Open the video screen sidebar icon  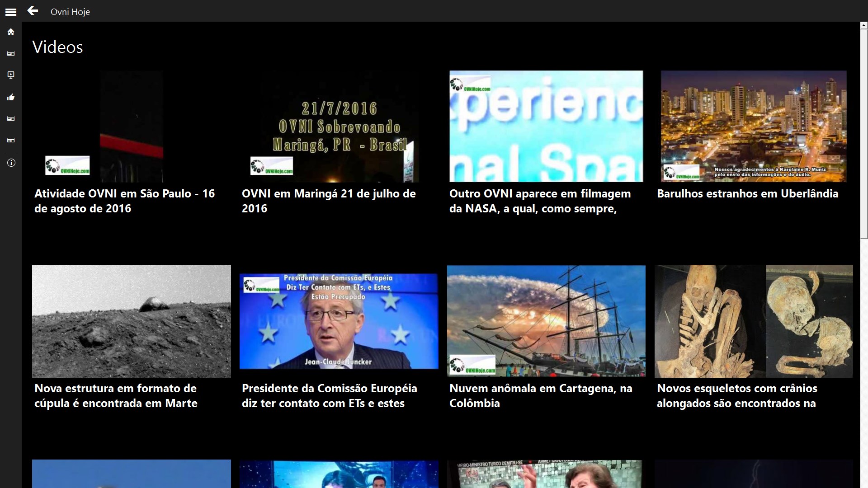11,75
